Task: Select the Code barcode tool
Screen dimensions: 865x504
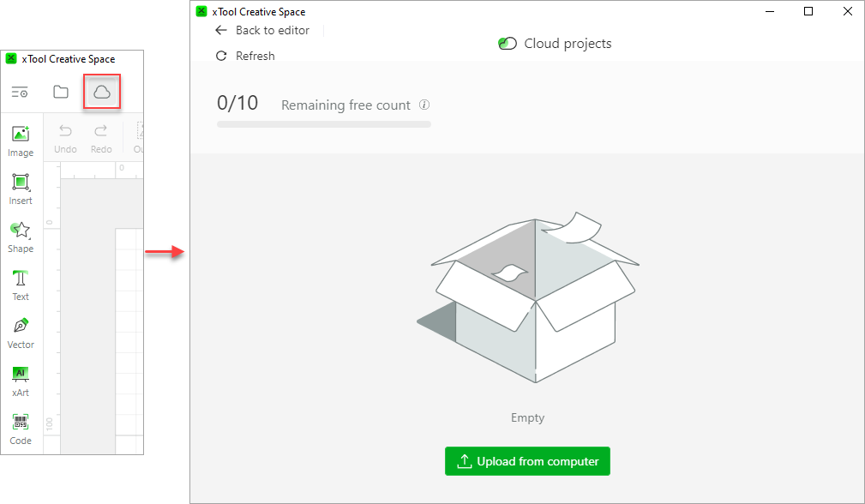Action: click(x=21, y=428)
